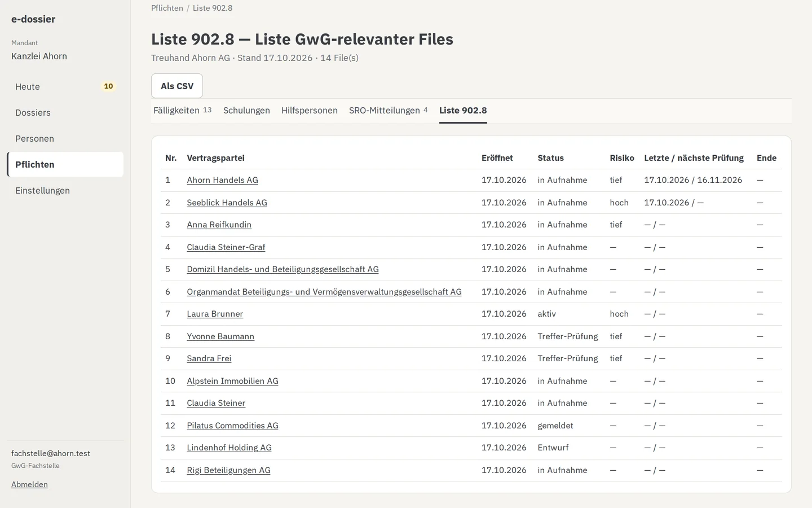Open Rigi Beteiligungen AG file
The image size is (812, 508).
click(x=228, y=470)
